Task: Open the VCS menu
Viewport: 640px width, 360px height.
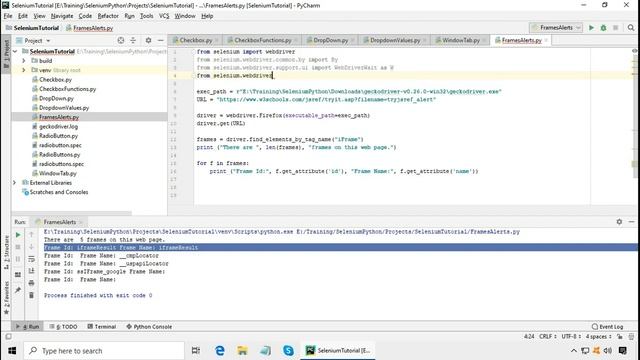Action: (x=164, y=16)
